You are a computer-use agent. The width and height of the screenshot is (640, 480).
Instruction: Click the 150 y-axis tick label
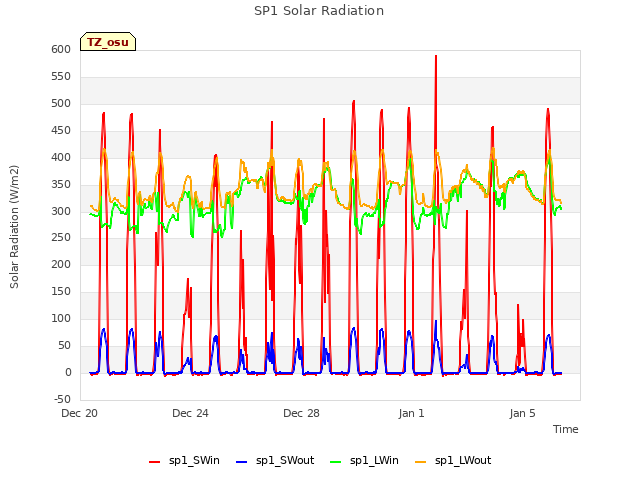(61, 291)
